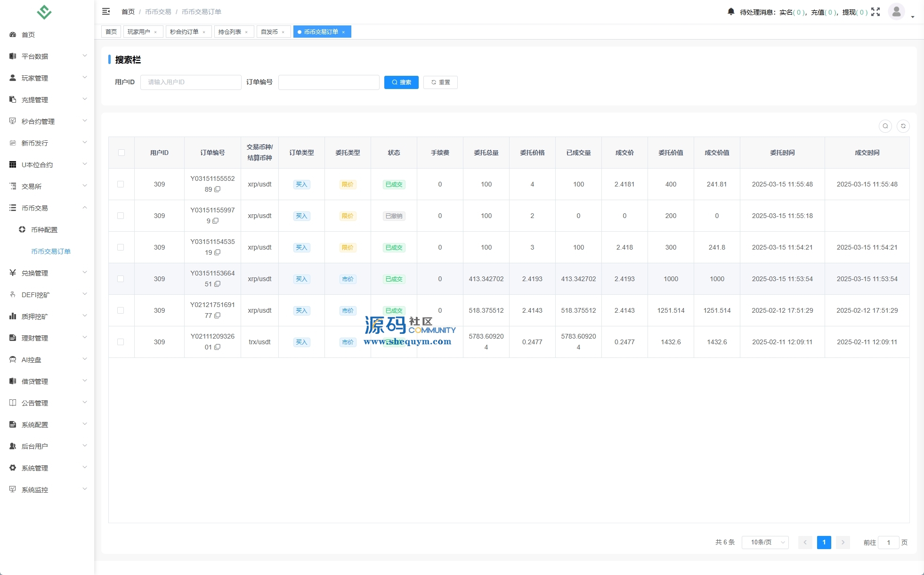
Task: Click the 重置 reset button
Action: point(440,82)
